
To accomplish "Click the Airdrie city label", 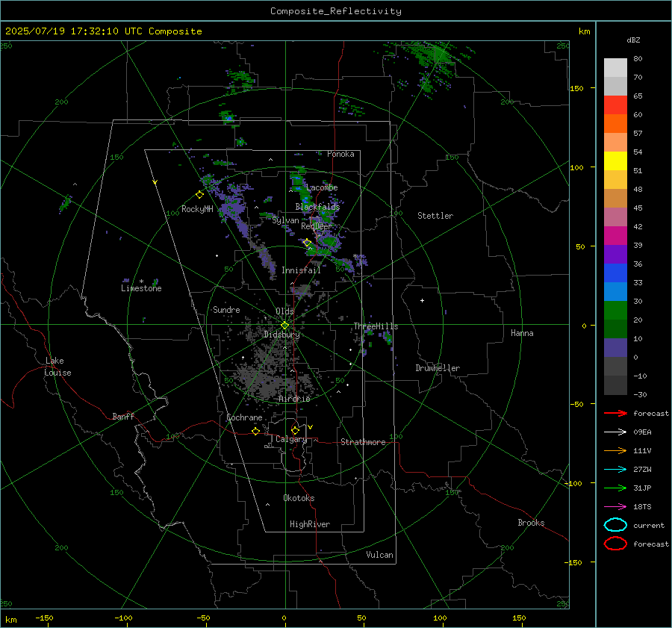I will pyautogui.click(x=294, y=399).
